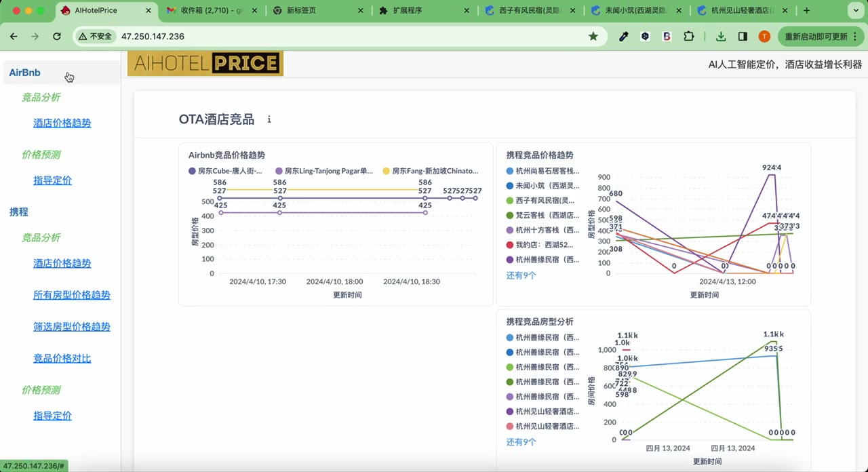This screenshot has width=868, height=472.
Task: Switch to the 未闻小筑 tab
Action: 636,11
